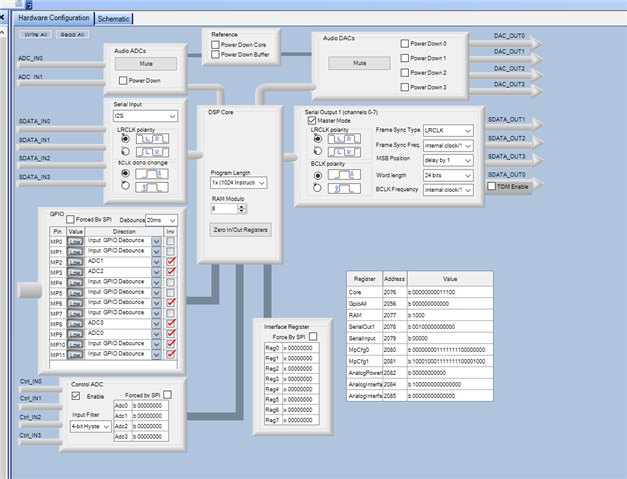Open the Frame Sync Type dropdown
The width and height of the screenshot is (627, 479).
click(x=448, y=130)
